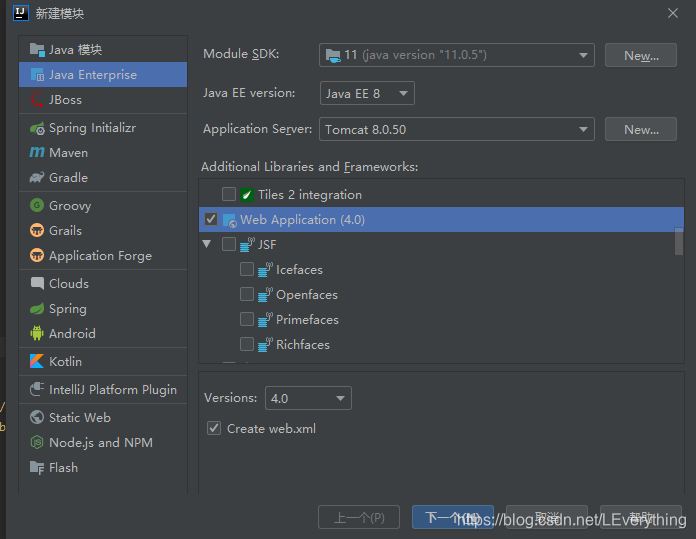Click the Icefaces library icon
The height and width of the screenshot is (539, 696).
point(265,270)
